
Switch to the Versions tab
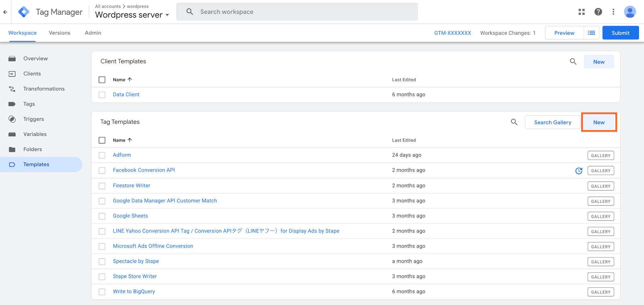coord(59,33)
